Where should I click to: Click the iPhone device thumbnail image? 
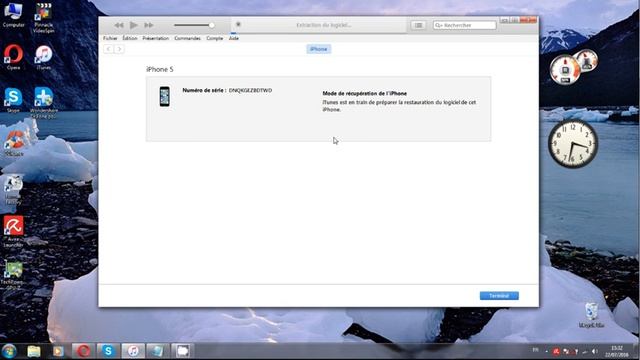(x=164, y=97)
